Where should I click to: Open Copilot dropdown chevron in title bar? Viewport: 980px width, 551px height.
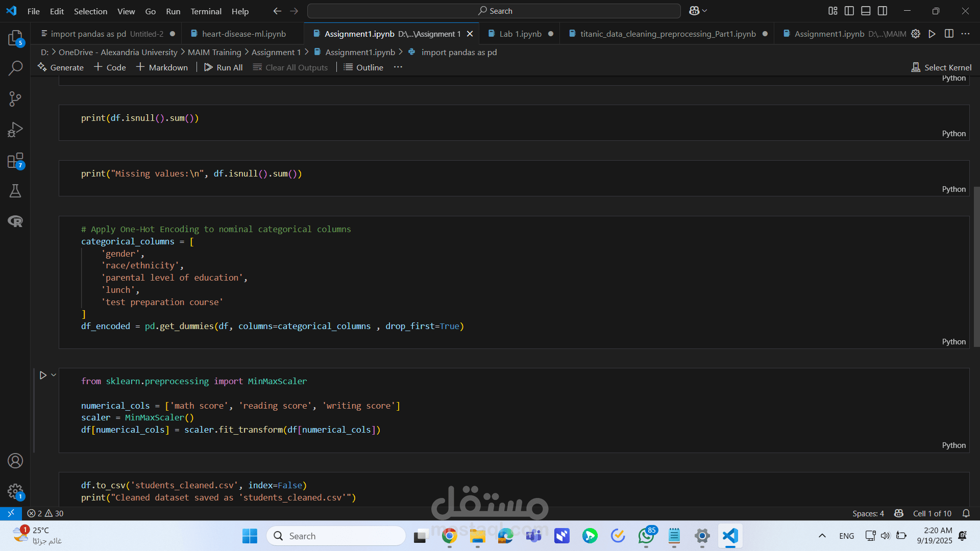(705, 11)
